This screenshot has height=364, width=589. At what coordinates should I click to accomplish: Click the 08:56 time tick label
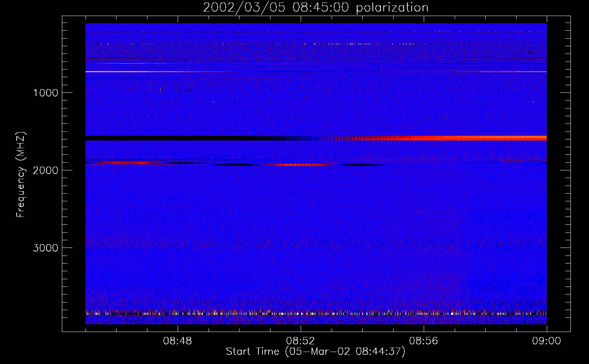pos(424,341)
